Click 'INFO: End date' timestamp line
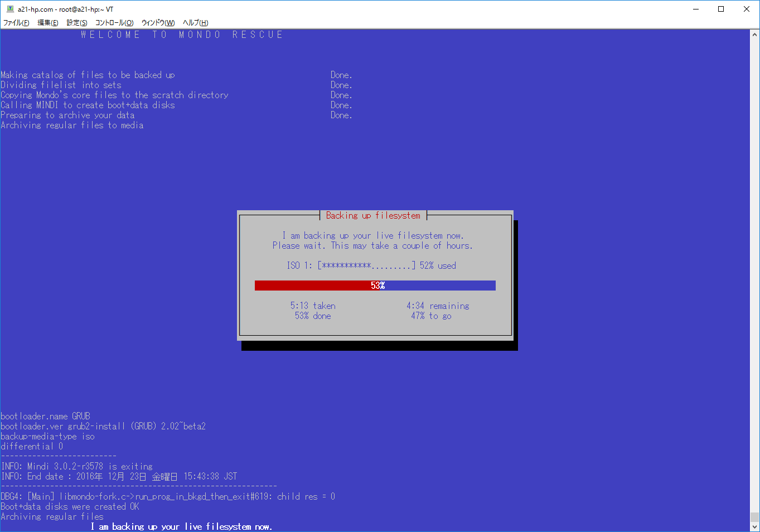The image size is (760, 532). (x=119, y=476)
